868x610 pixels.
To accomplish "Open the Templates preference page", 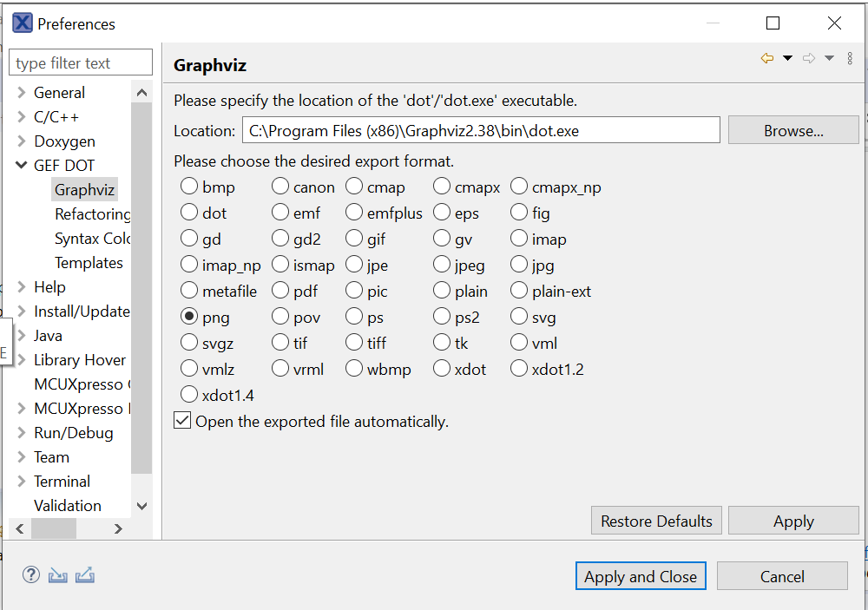I will pos(89,263).
